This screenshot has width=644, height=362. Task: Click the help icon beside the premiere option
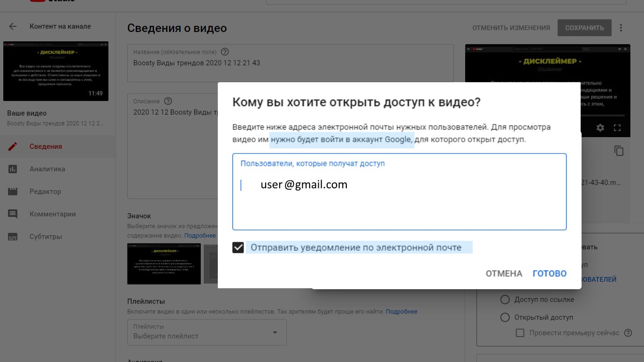coord(628,333)
